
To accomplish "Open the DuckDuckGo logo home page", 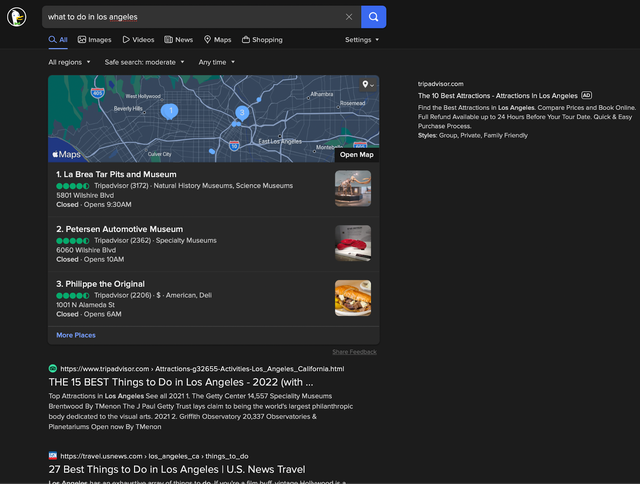I will point(17,17).
